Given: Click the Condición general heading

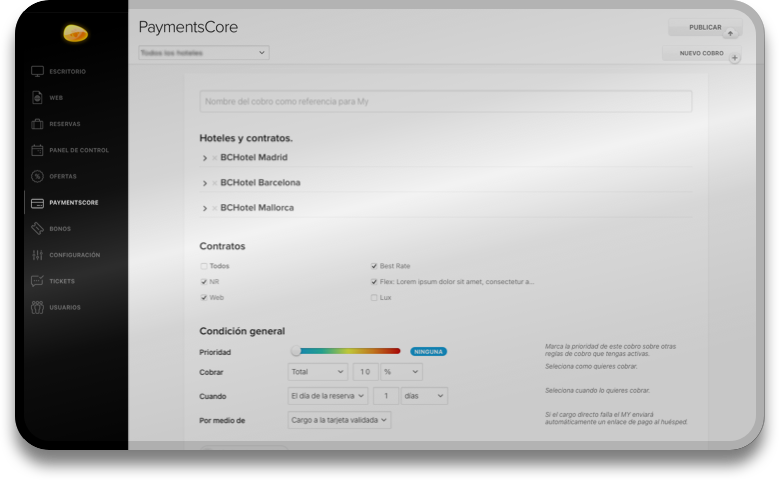Looking at the screenshot, I should tap(242, 331).
